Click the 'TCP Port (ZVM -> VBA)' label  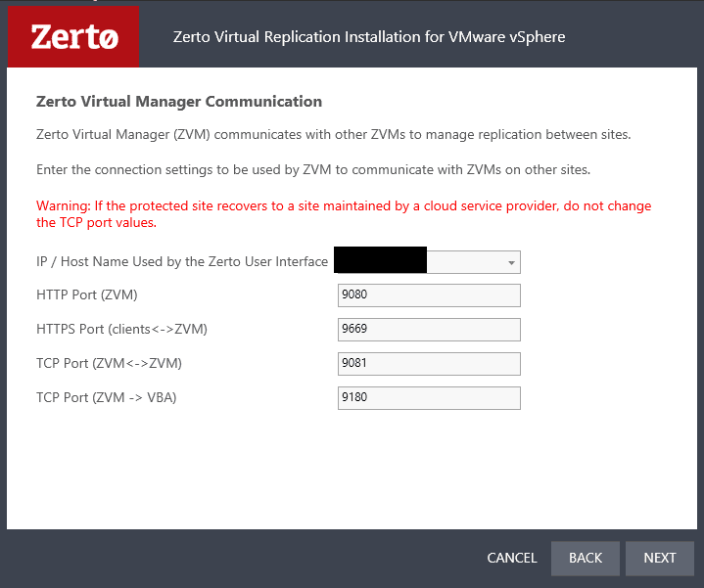[x=107, y=397]
